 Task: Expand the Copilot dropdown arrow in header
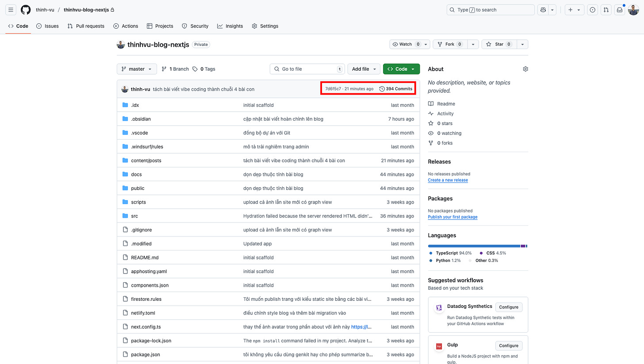point(552,10)
